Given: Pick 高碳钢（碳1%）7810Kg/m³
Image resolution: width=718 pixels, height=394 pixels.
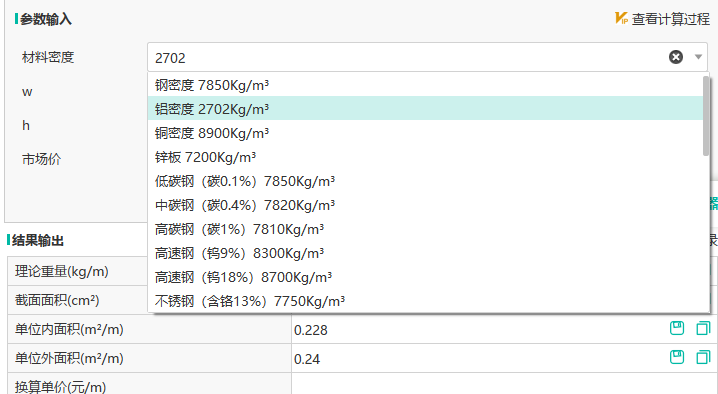Looking at the screenshot, I should [x=425, y=229].
